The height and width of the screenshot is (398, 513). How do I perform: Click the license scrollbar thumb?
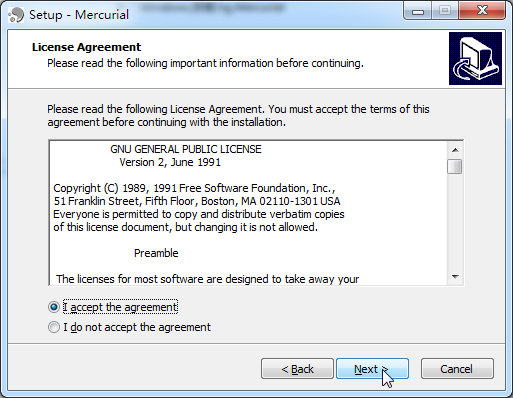(455, 166)
